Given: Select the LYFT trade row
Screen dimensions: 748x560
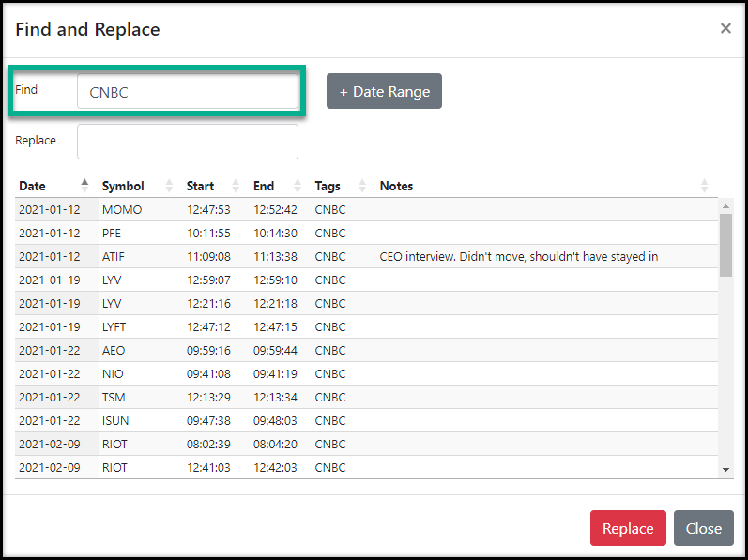Looking at the screenshot, I should pyautogui.click(x=122, y=327).
